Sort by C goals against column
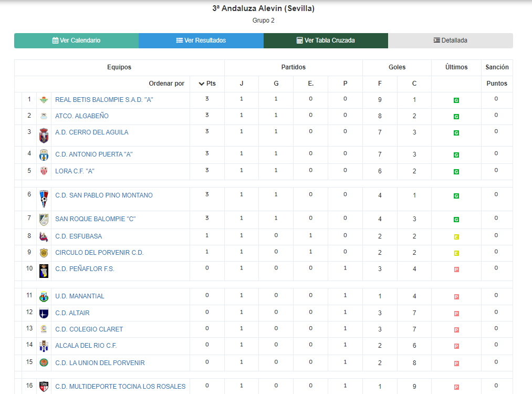532x394 pixels. [x=414, y=84]
